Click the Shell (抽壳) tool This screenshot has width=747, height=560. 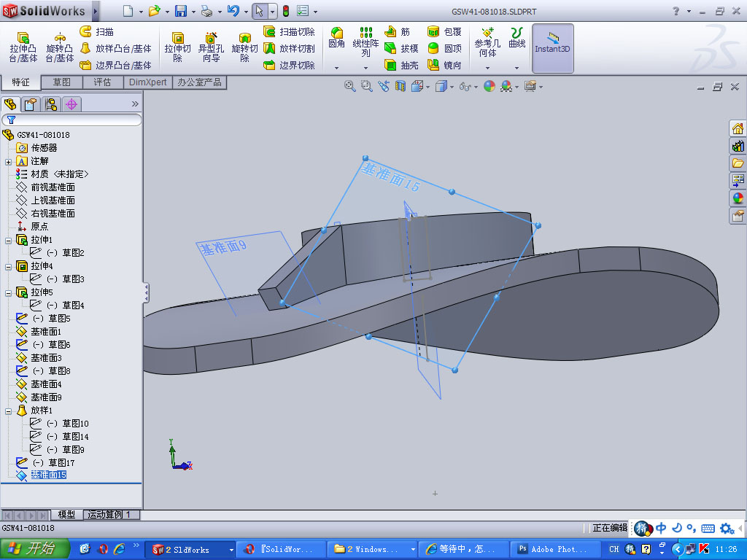pos(401,65)
